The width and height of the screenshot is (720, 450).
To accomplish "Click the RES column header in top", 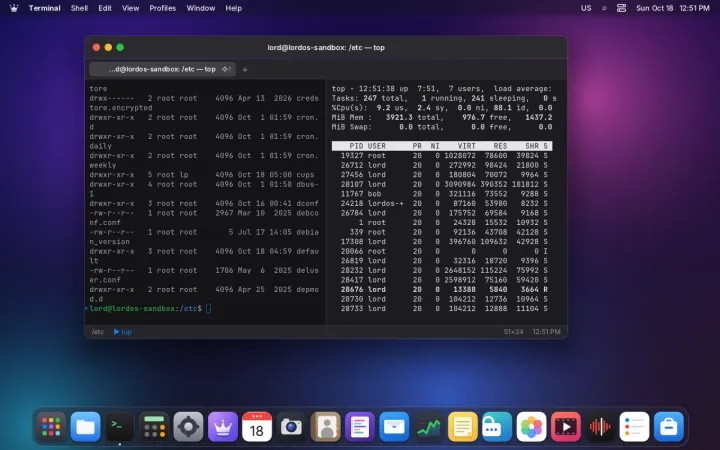I will [501, 146].
